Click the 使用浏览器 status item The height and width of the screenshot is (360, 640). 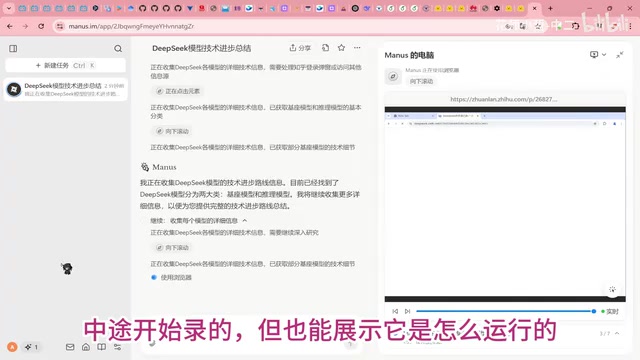tap(171, 277)
